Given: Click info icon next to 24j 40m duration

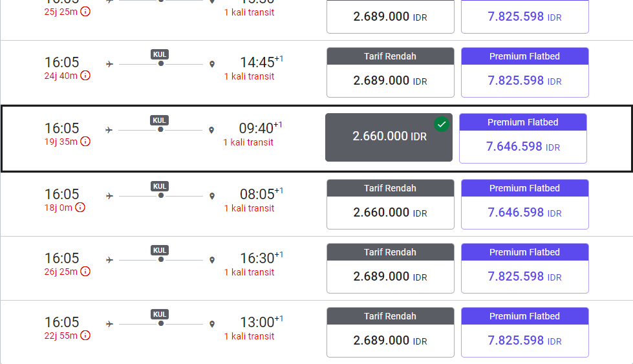Looking at the screenshot, I should coord(85,76).
